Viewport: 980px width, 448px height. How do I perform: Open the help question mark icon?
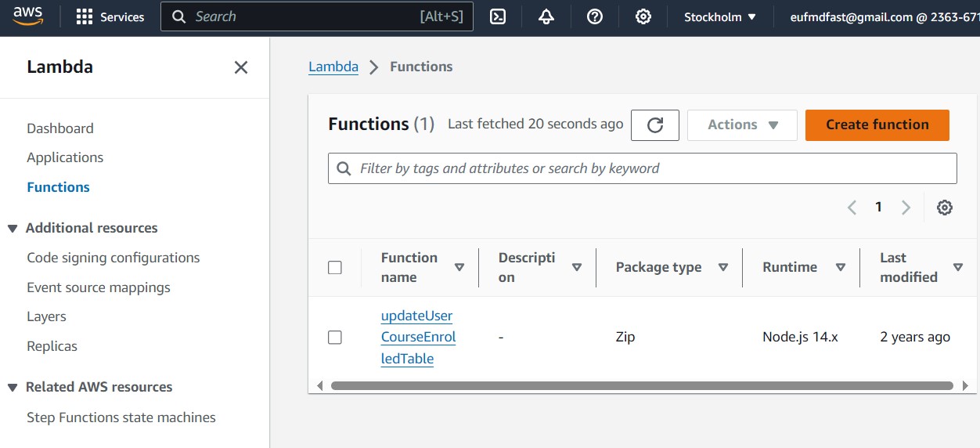595,16
